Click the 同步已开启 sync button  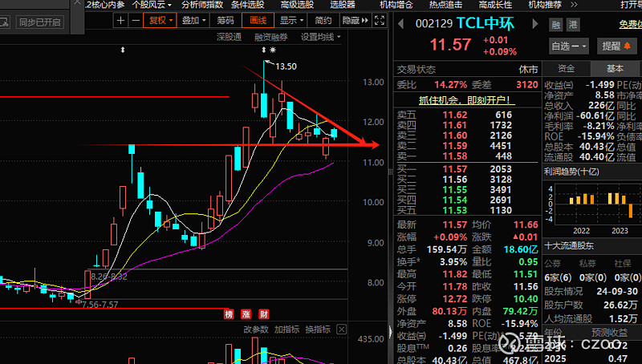coord(39,22)
